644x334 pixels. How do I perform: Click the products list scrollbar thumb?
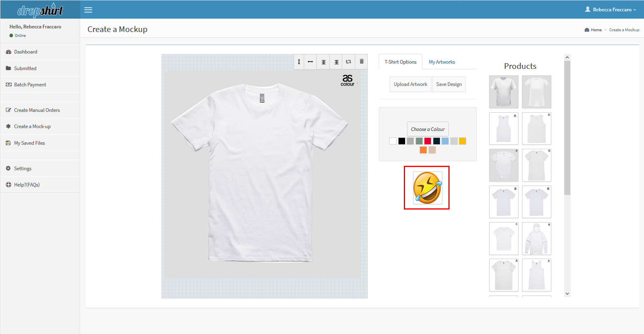tap(567, 128)
